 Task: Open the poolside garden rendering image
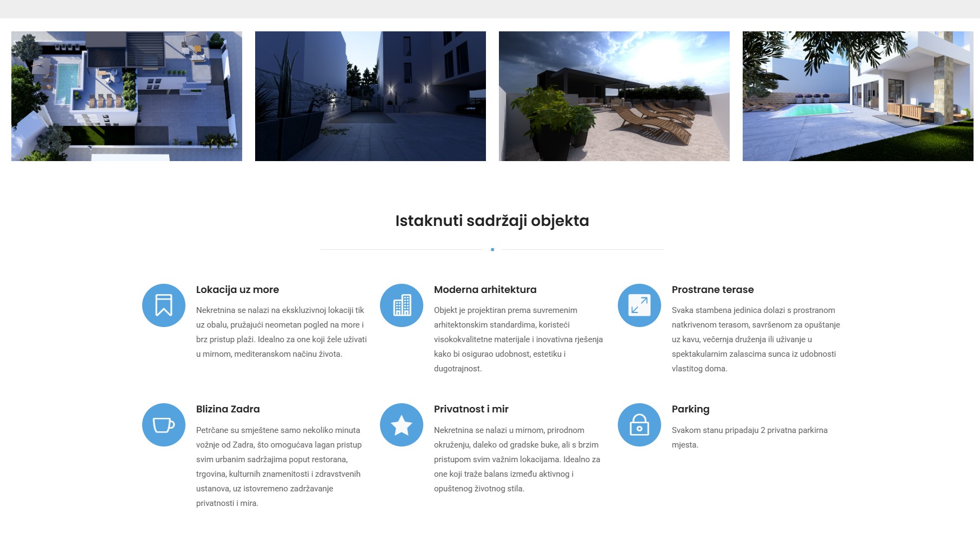click(x=858, y=96)
